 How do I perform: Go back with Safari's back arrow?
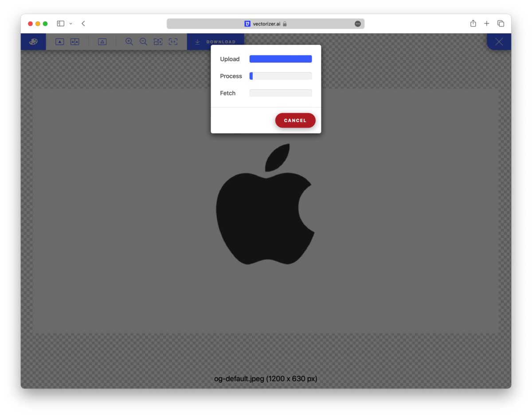[83, 24]
